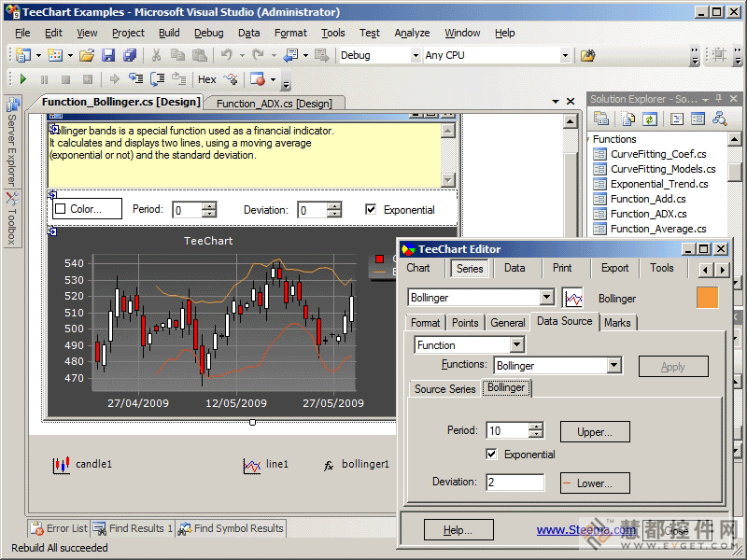Open the New Project dropdown arrow

[x=38, y=56]
